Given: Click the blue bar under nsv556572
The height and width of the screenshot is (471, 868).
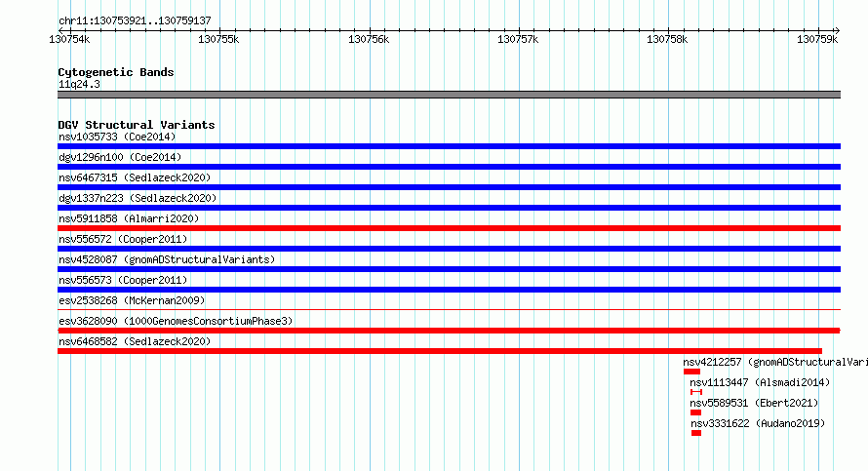Looking at the screenshot, I should pos(449,249).
